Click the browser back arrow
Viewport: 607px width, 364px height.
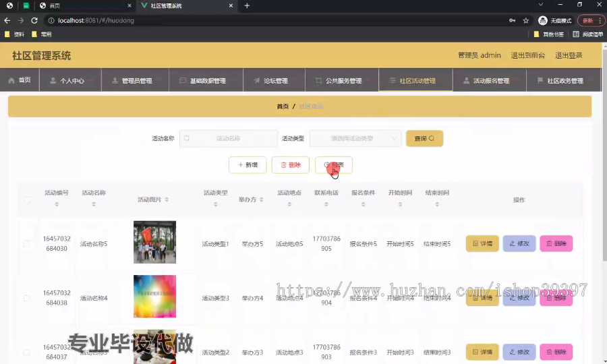(x=7, y=20)
